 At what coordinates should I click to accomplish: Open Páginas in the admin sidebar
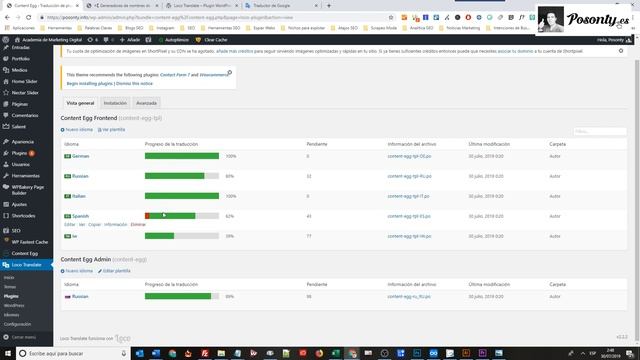coord(20,104)
